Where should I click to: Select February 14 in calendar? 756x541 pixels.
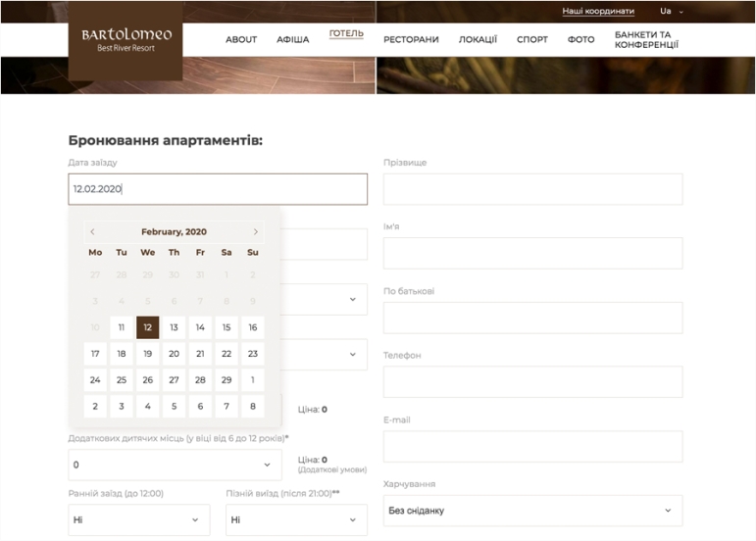pyautogui.click(x=200, y=327)
